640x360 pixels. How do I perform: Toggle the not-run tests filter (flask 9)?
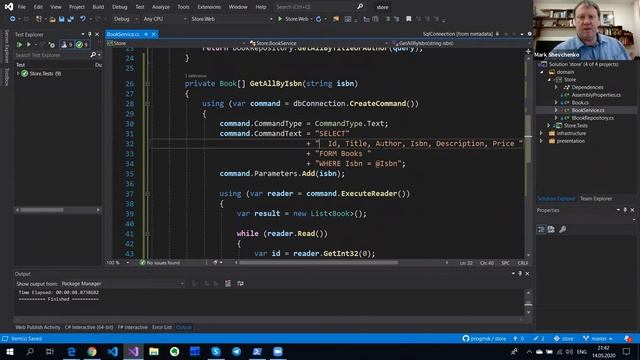(67, 44)
